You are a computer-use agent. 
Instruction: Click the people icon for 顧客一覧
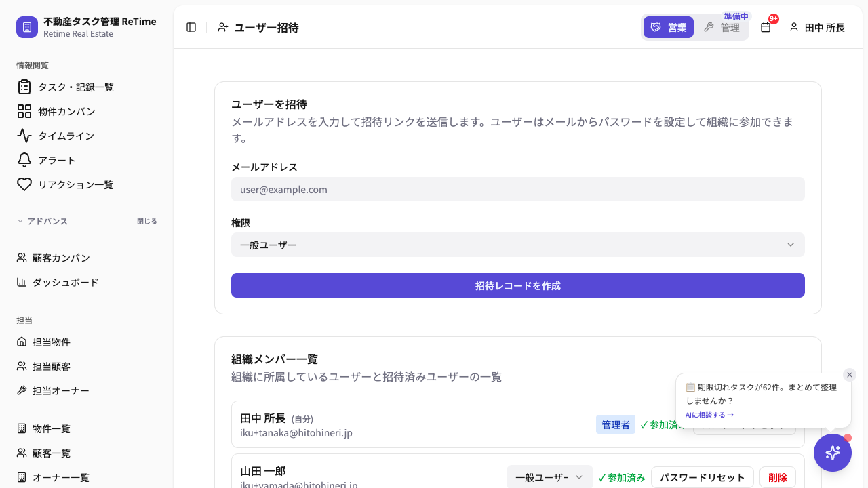tap(22, 453)
